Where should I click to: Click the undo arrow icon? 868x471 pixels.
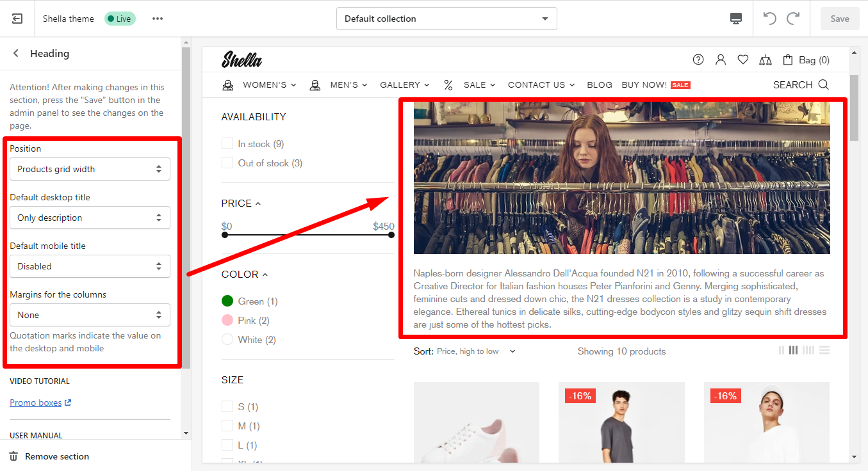coord(770,19)
